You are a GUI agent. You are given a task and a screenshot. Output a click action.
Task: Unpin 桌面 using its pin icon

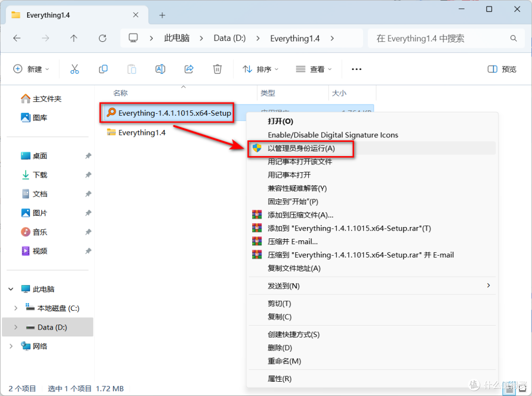pos(88,156)
